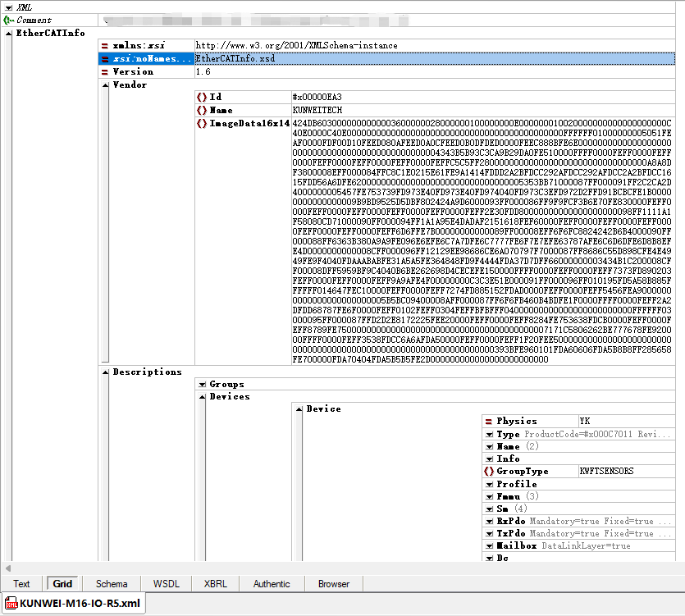The width and height of the screenshot is (685, 616).
Task: Click the ImageData16x14 hex data cell
Action: click(x=482, y=241)
